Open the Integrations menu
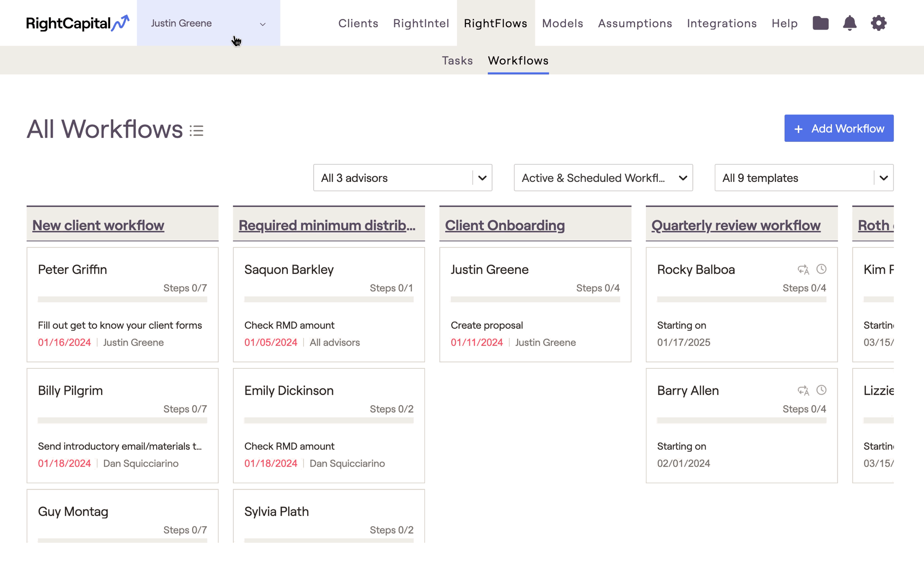Viewport: 924px width, 565px height. 722,23
